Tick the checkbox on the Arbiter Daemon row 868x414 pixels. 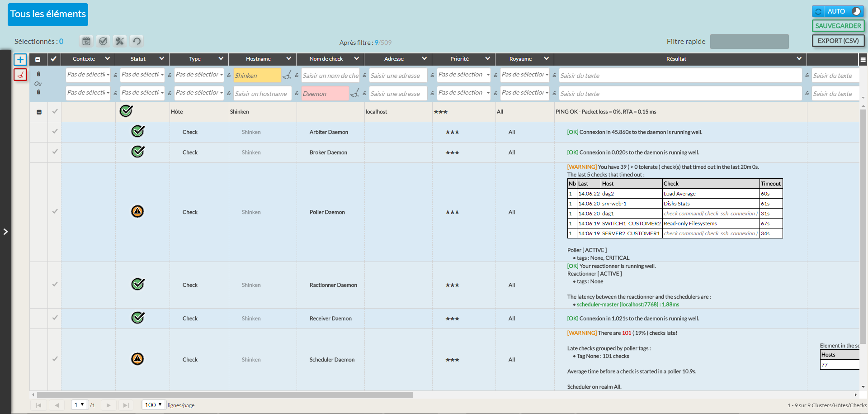coord(55,132)
